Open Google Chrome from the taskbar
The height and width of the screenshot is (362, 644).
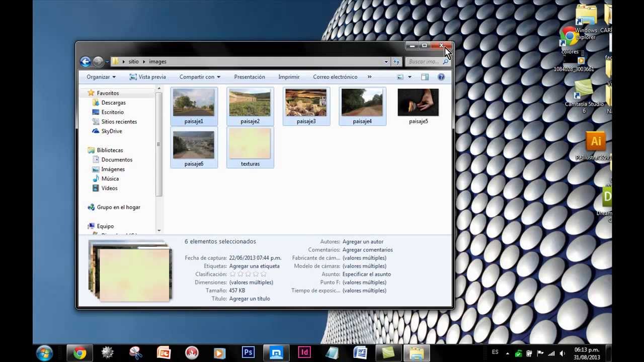(79, 353)
